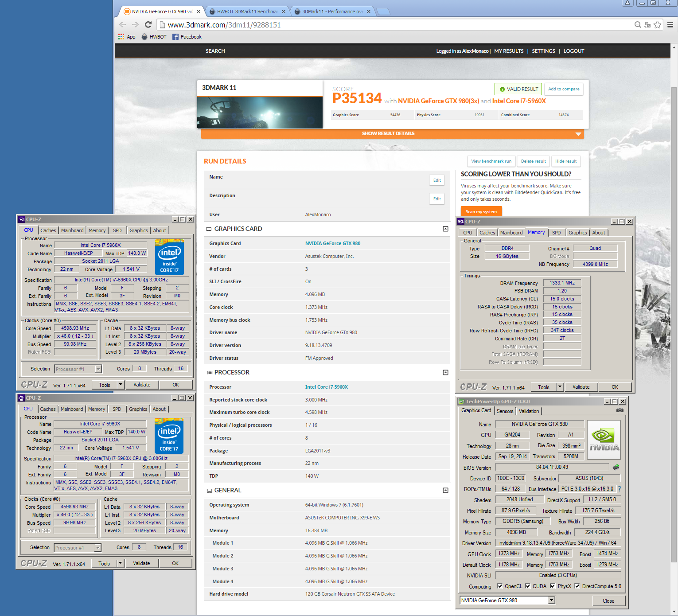The image size is (678, 616).
Task: Open the Chrome user profile button
Action: [x=627, y=3]
